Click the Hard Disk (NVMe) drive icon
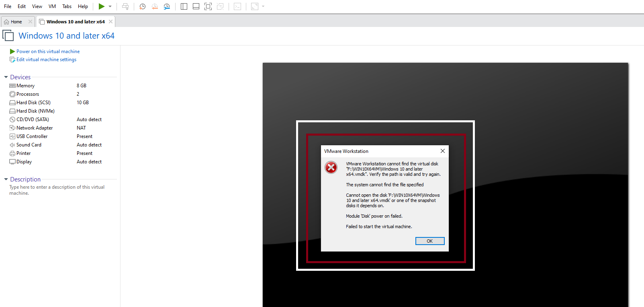Image resolution: width=644 pixels, height=307 pixels. pyautogui.click(x=12, y=111)
